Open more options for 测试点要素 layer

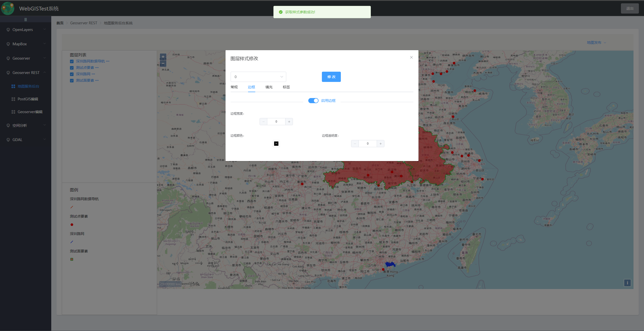pyautogui.click(x=97, y=68)
